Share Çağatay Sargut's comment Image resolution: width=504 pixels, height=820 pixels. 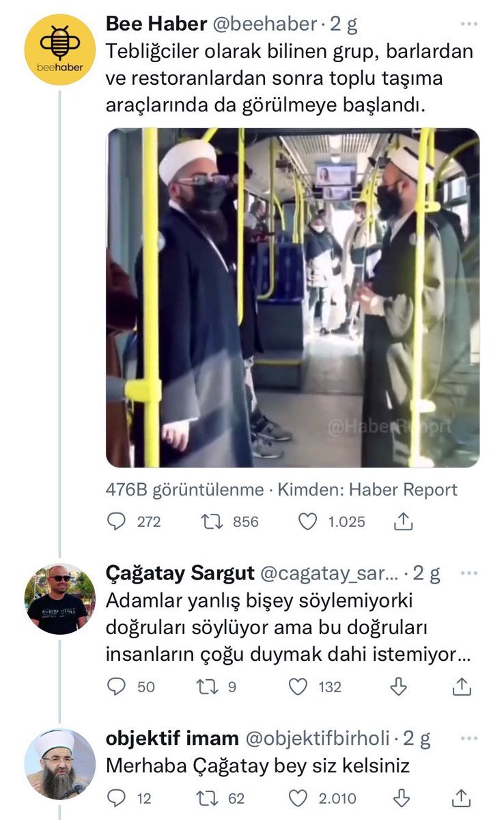462,687
